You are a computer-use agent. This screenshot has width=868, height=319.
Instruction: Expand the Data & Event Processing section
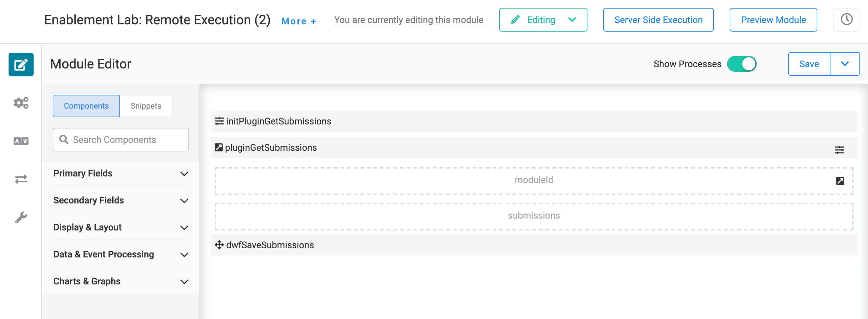click(x=121, y=254)
